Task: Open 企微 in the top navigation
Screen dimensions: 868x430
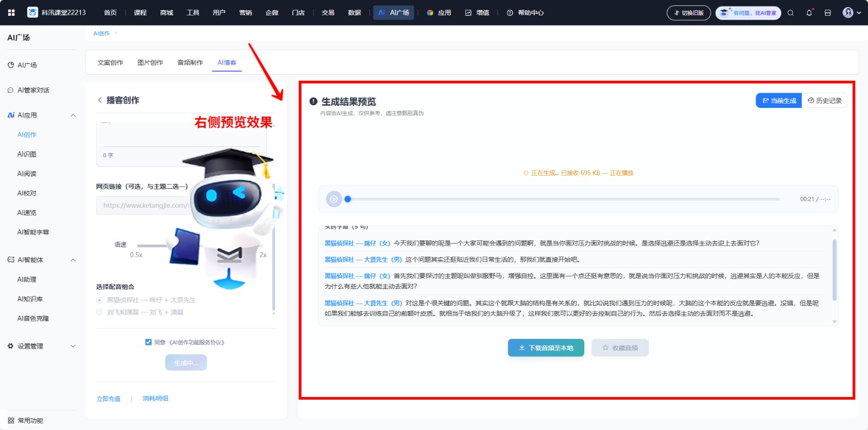Action: tap(272, 12)
